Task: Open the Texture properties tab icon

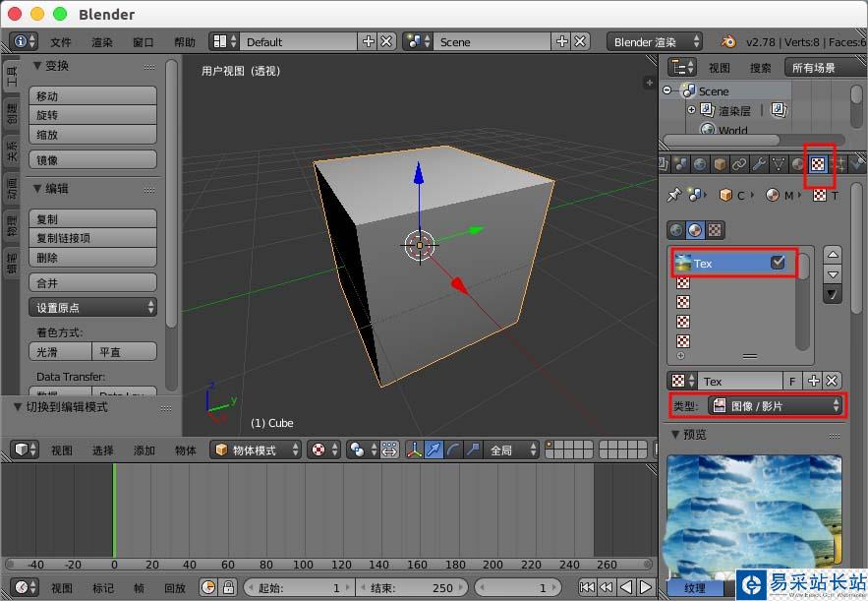Action: tap(818, 163)
